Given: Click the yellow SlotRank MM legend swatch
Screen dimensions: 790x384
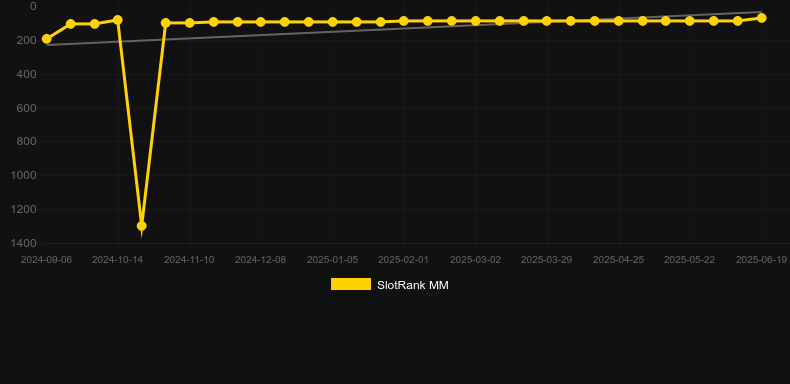Looking at the screenshot, I should 351,284.
